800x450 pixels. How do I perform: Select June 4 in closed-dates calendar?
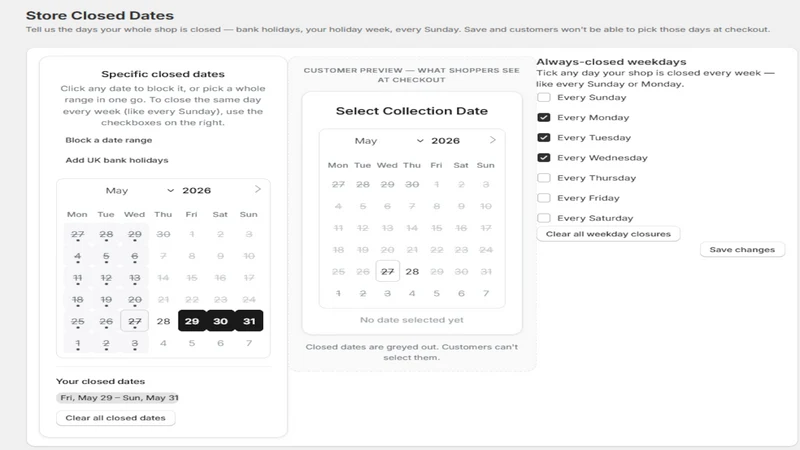[x=163, y=343]
